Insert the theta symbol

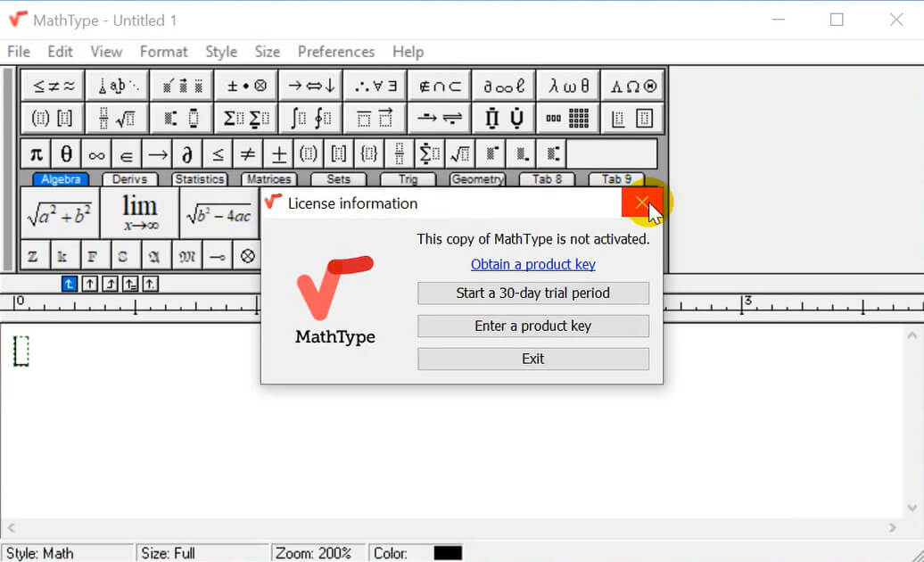[66, 154]
